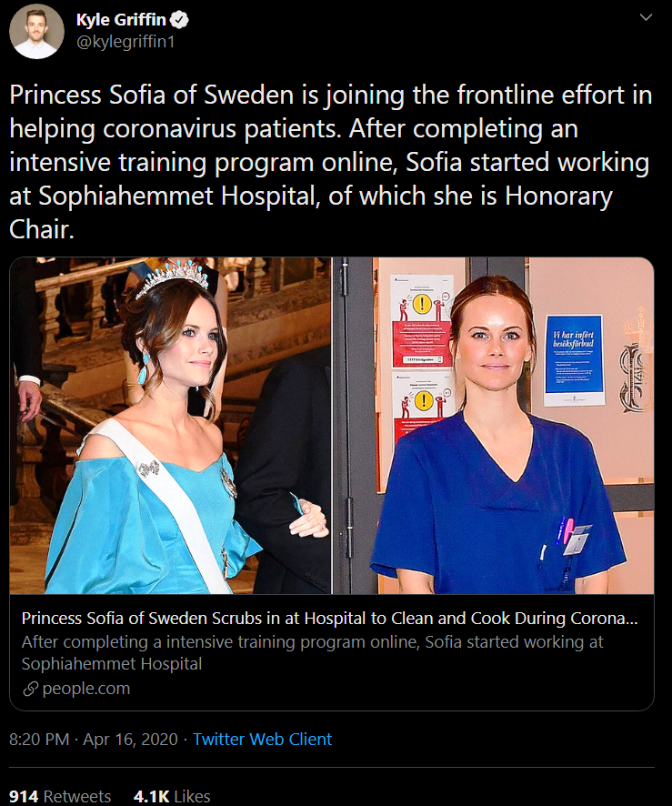Click the verified badge beside Kyle Griffin
Screen dimensions: 672x806
(180, 20)
